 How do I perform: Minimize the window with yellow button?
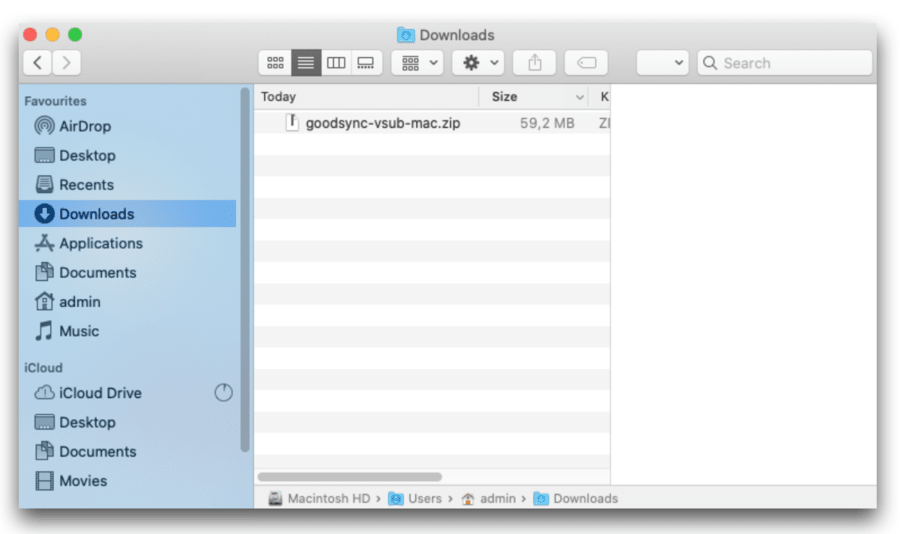[x=53, y=34]
